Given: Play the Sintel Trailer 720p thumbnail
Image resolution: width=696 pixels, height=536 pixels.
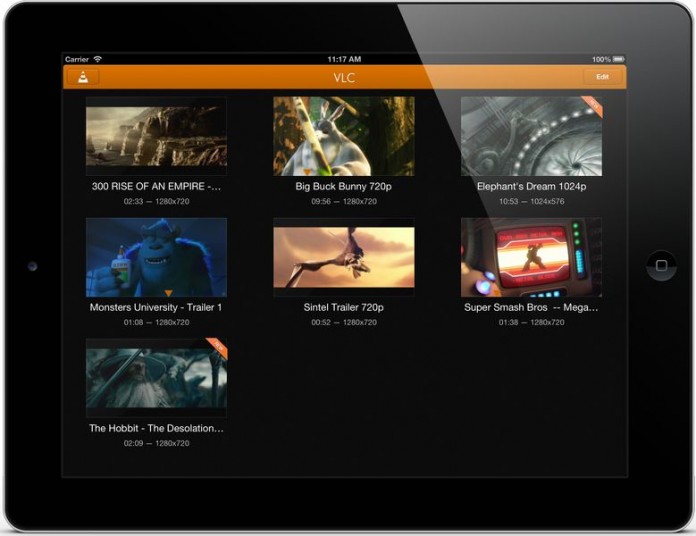Looking at the screenshot, I should pyautogui.click(x=343, y=257).
